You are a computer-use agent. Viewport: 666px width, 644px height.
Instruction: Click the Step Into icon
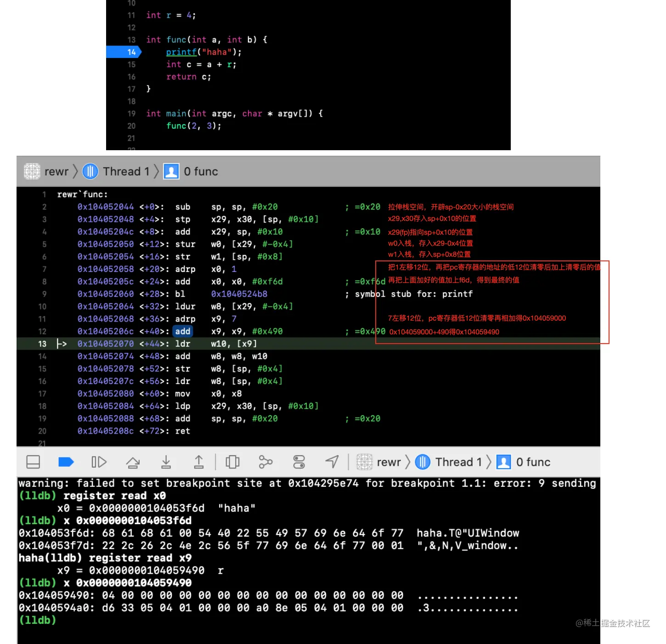click(166, 462)
